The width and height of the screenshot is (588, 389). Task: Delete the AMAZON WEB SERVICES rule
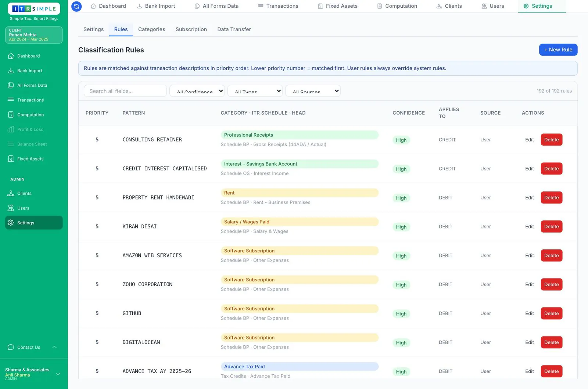click(551, 256)
